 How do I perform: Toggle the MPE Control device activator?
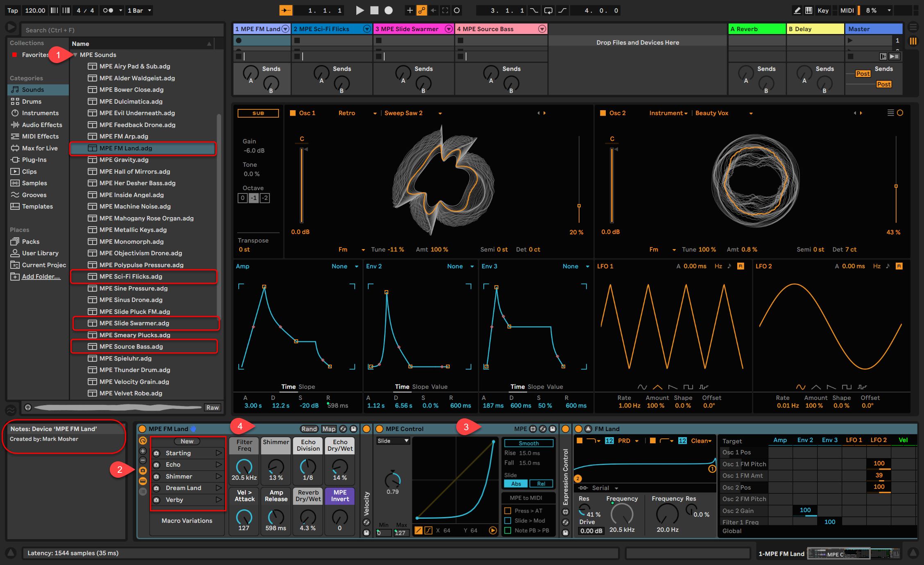point(379,429)
